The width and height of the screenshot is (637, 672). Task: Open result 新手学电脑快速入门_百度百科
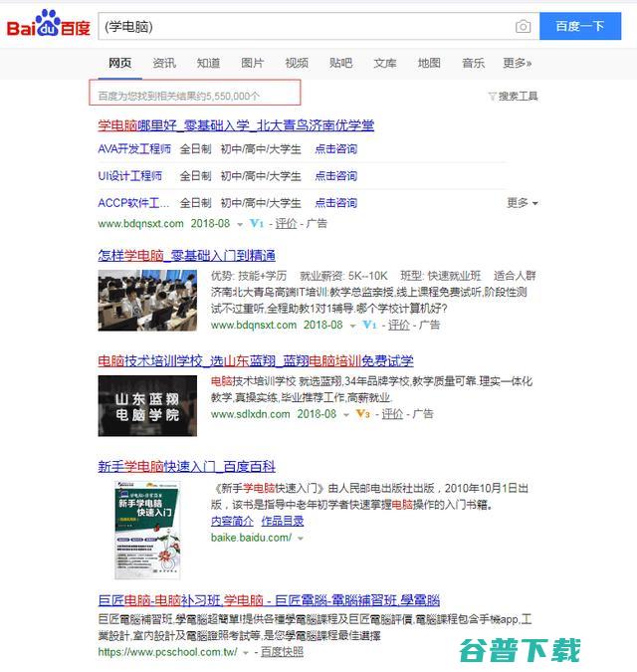(187, 466)
